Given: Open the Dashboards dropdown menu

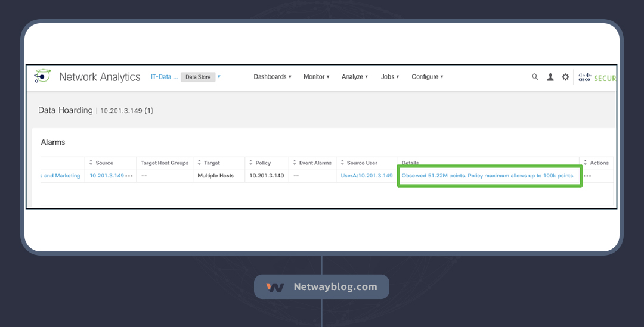Looking at the screenshot, I should click(x=272, y=77).
